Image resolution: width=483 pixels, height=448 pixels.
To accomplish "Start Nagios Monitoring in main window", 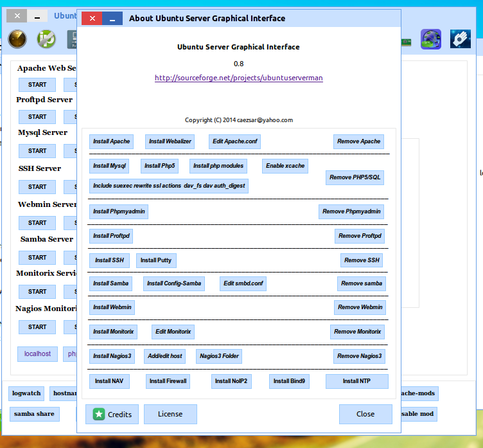I will click(x=37, y=327).
